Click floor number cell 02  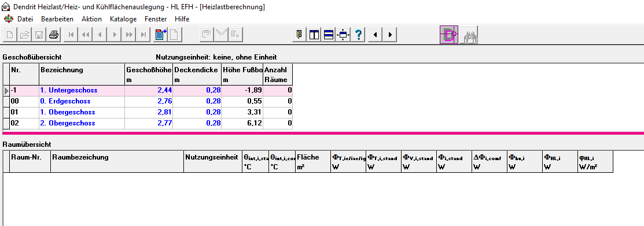(x=24, y=124)
